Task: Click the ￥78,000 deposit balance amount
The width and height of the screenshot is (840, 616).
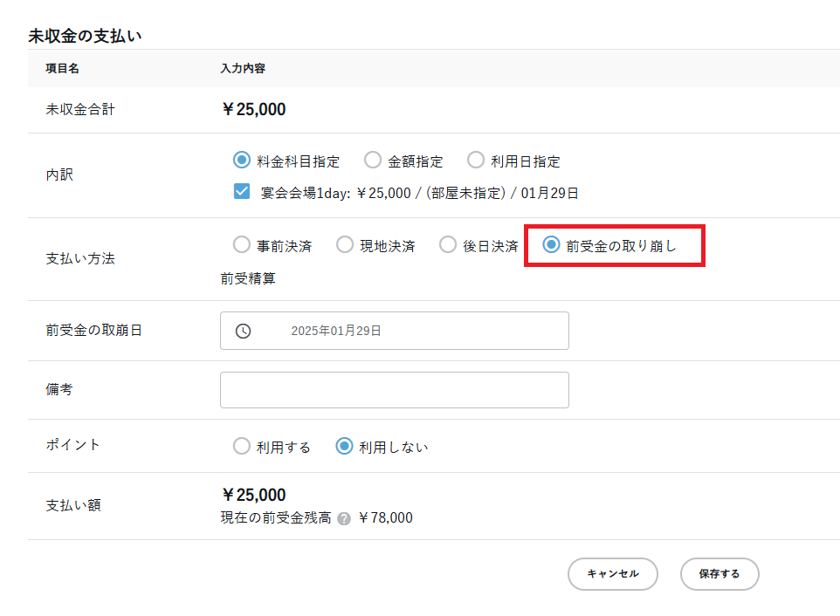Action: [385, 518]
